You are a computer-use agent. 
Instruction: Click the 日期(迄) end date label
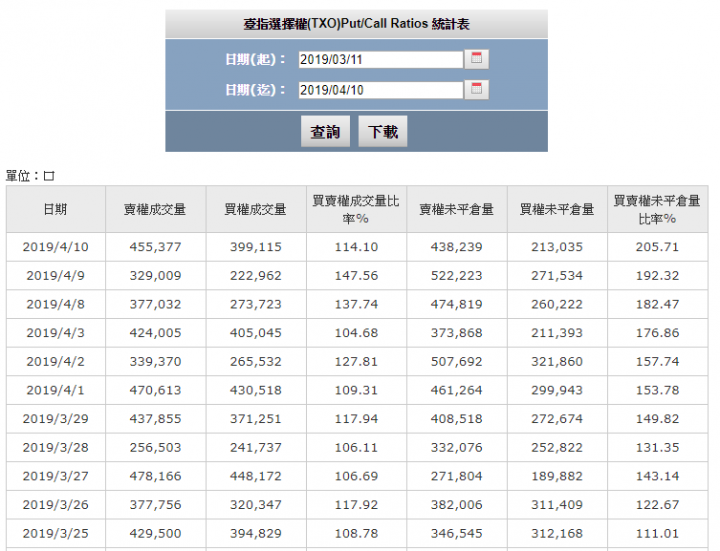pyautogui.click(x=255, y=90)
